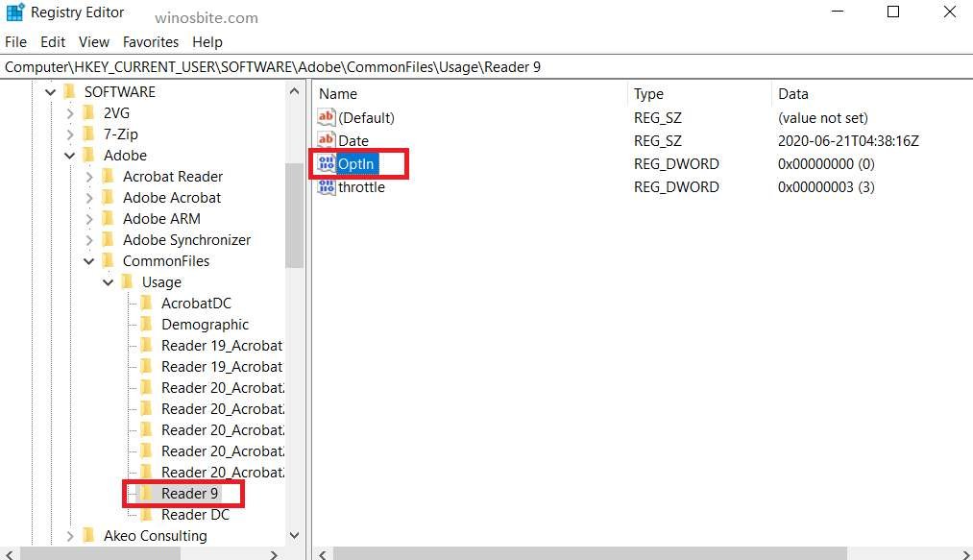Select the Date REG_SZ value icon
The image size is (973, 560).
pos(328,140)
